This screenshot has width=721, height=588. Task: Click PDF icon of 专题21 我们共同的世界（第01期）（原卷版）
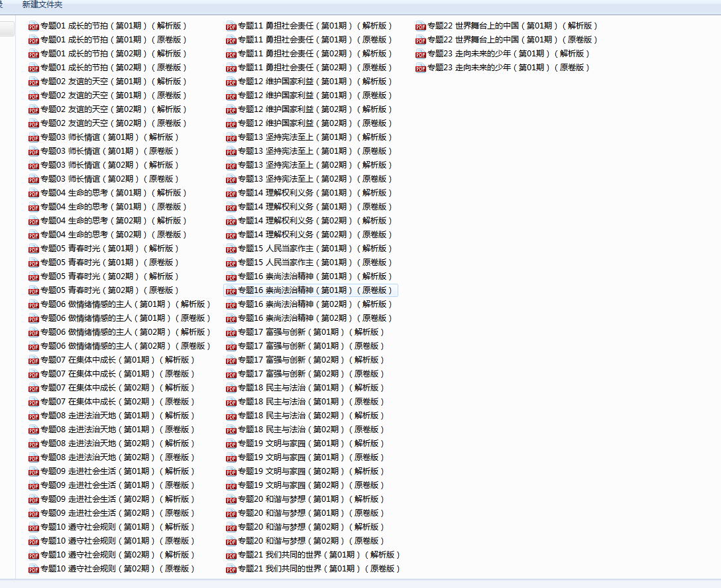(x=231, y=569)
